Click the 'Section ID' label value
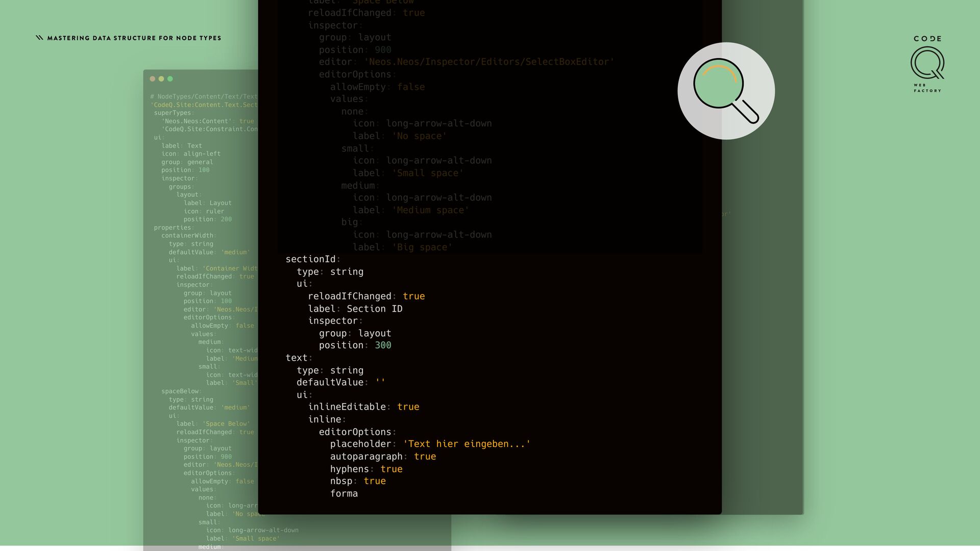The image size is (980, 551). (x=374, y=309)
